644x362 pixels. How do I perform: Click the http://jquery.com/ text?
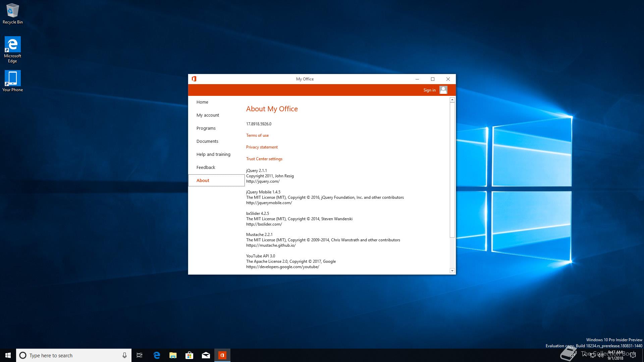(263, 181)
